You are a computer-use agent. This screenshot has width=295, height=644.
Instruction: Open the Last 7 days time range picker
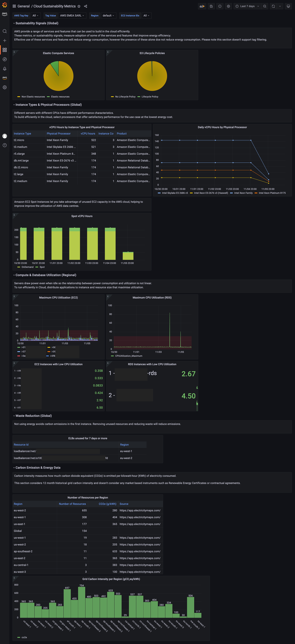pos(247,6)
